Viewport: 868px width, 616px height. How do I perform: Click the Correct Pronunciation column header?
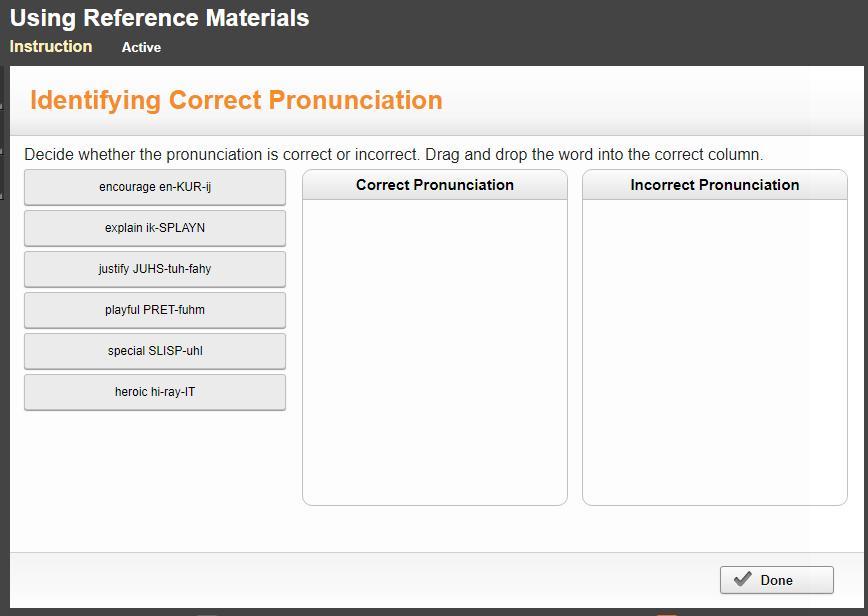[435, 185]
